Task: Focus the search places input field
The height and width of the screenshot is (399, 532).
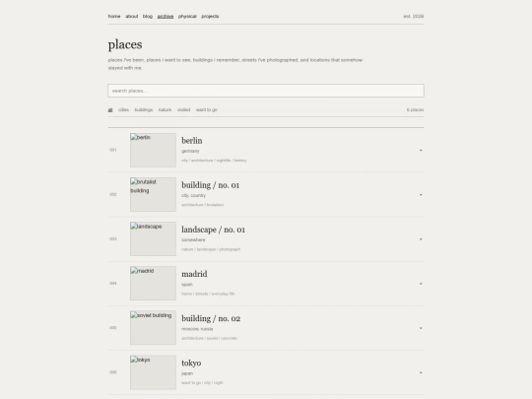Action: pyautogui.click(x=266, y=91)
